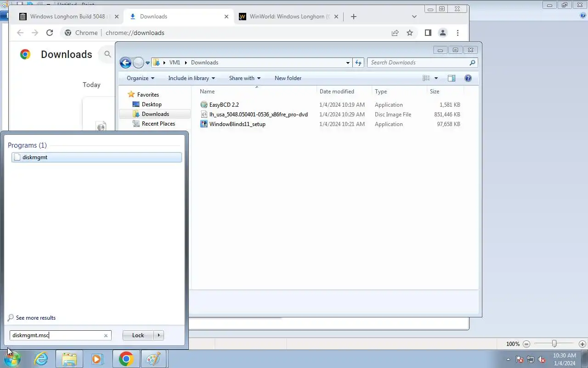Click the New folder button
Viewport: 588px width, 368px height.
coord(288,78)
